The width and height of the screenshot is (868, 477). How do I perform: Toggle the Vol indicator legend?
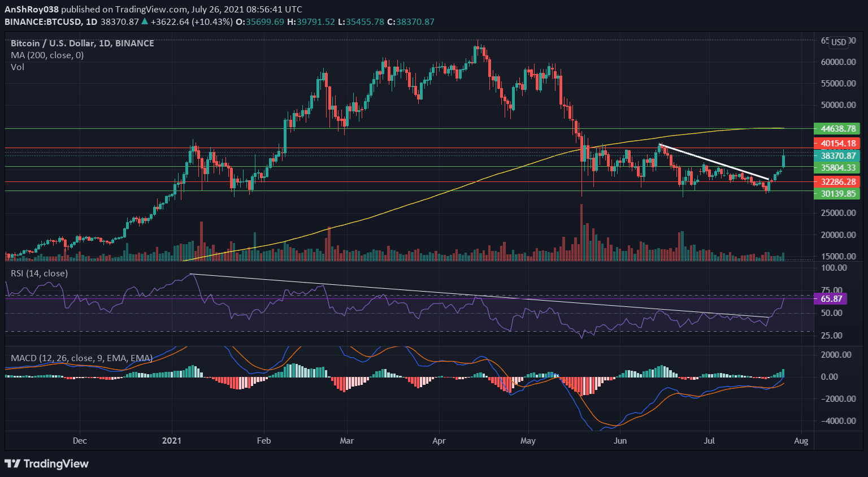pyautogui.click(x=18, y=67)
